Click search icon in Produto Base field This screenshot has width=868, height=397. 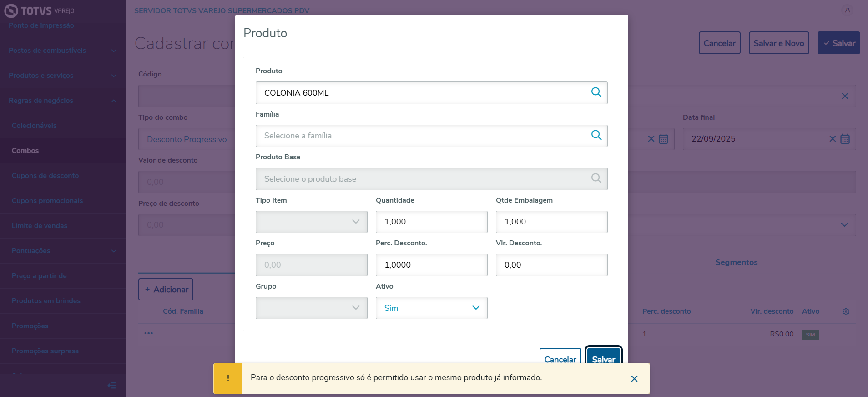596,178
